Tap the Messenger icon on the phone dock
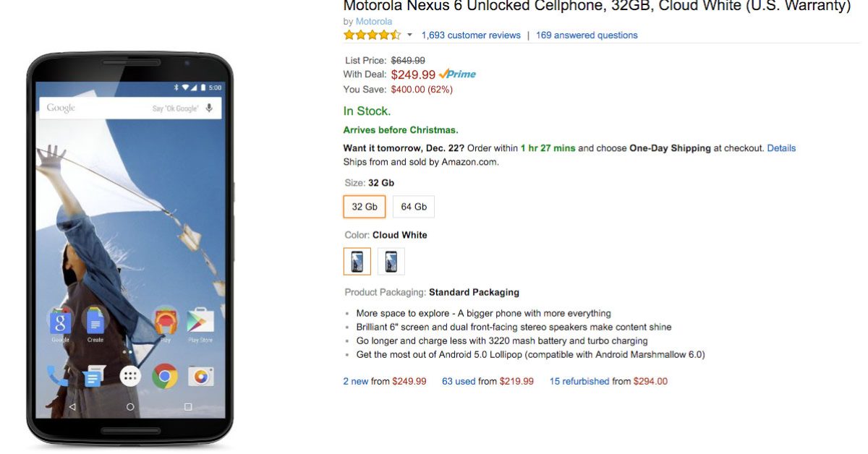868x454 pixels. tap(94, 376)
